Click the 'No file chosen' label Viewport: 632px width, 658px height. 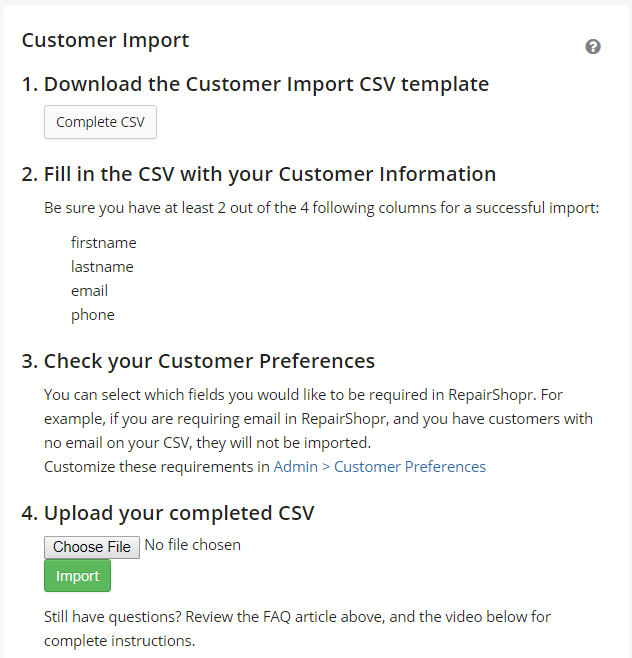point(193,545)
